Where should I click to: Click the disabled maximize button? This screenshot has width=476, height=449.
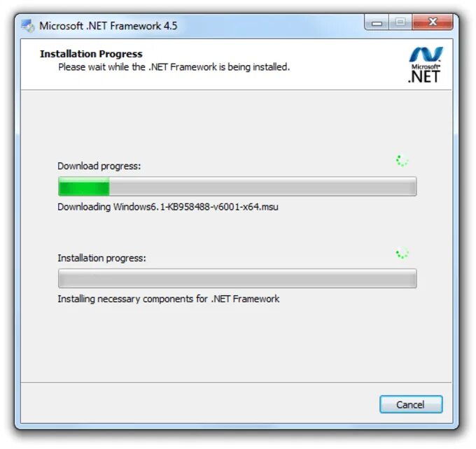400,23
